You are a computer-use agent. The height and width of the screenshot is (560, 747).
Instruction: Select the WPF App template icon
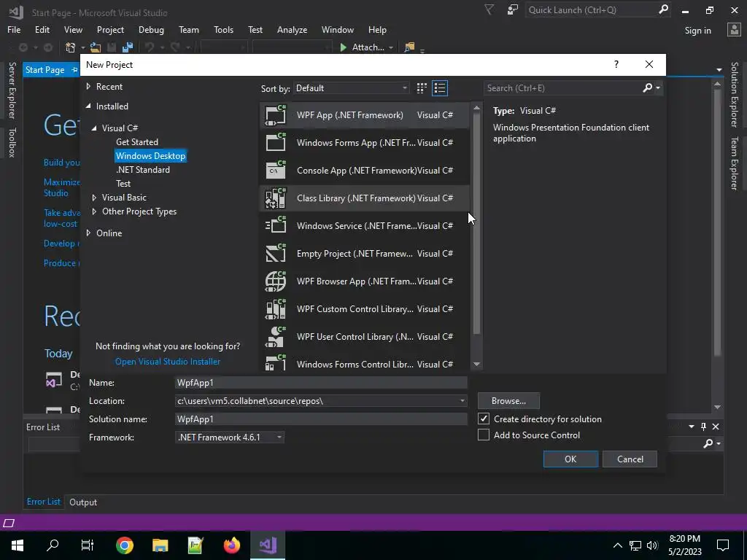275,115
